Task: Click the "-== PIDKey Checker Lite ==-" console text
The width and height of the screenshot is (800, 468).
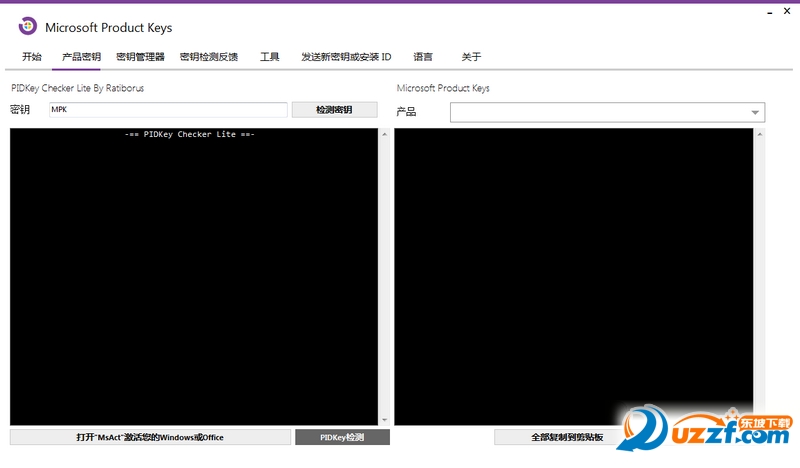Action: tap(189, 134)
